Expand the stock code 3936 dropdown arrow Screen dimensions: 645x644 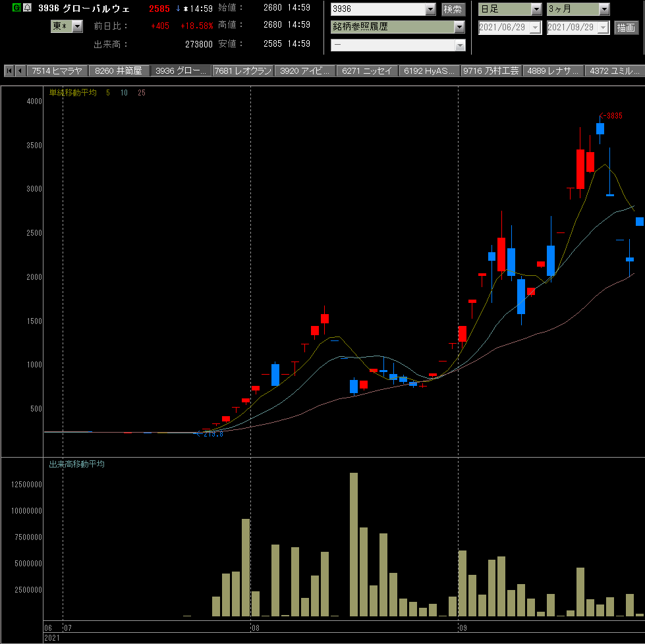click(x=431, y=9)
